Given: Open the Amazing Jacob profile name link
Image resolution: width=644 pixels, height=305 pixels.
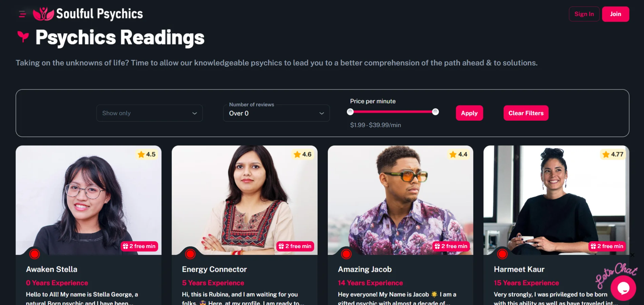Looking at the screenshot, I should pos(365,269).
